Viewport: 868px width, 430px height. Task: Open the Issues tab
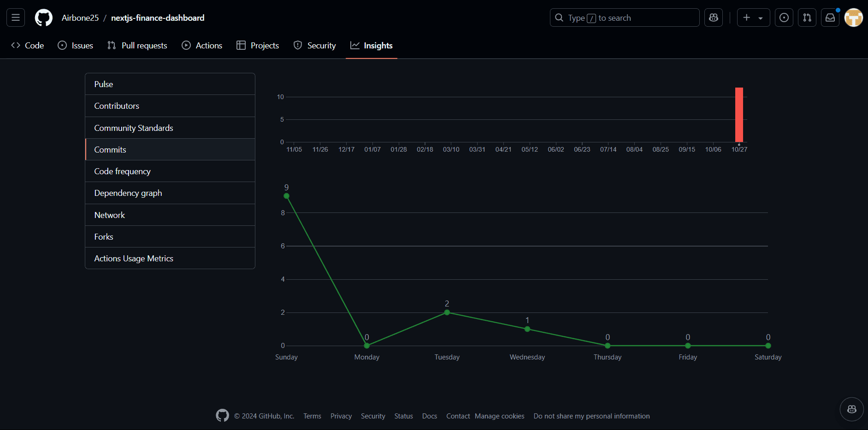(x=76, y=46)
